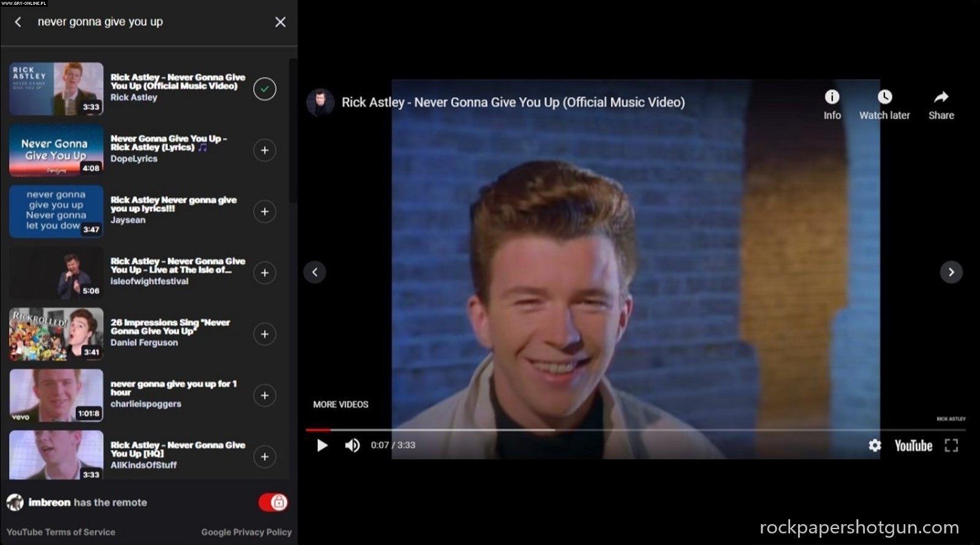The image size is (980, 545).
Task: Open the YouTube Terms of Service link
Action: pos(61,532)
